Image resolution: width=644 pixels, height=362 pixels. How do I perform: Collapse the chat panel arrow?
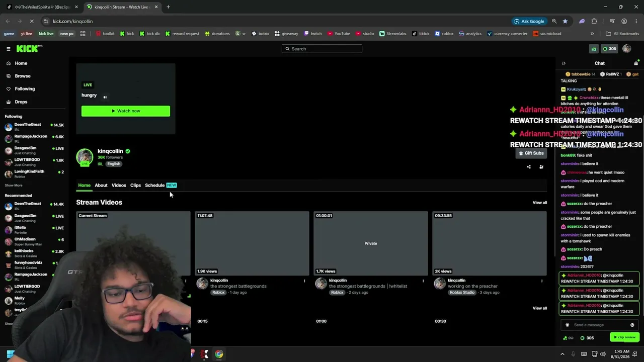tap(563, 63)
